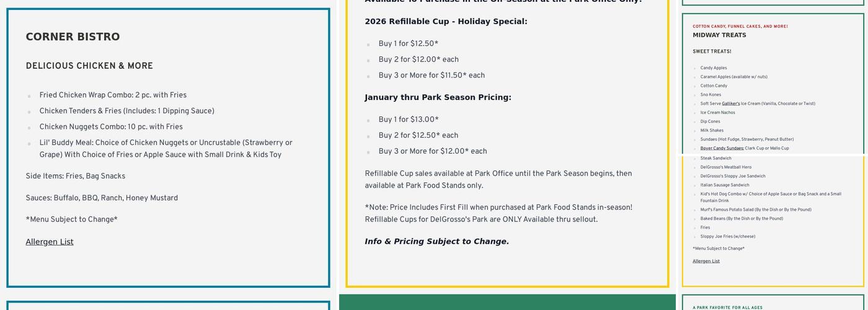The image size is (868, 310).
Task: Click the January thru Park Season Pricing heading
Action: [x=438, y=97]
